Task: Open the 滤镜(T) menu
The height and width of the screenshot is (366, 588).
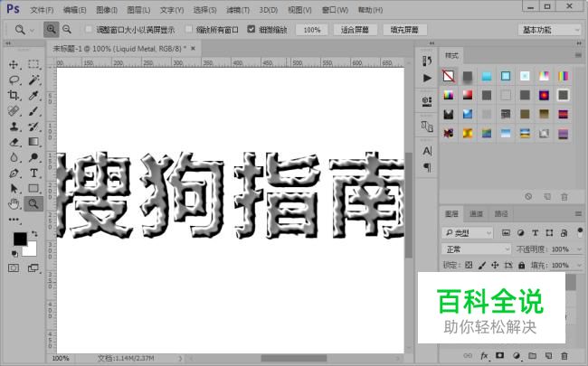Action: pos(238,10)
